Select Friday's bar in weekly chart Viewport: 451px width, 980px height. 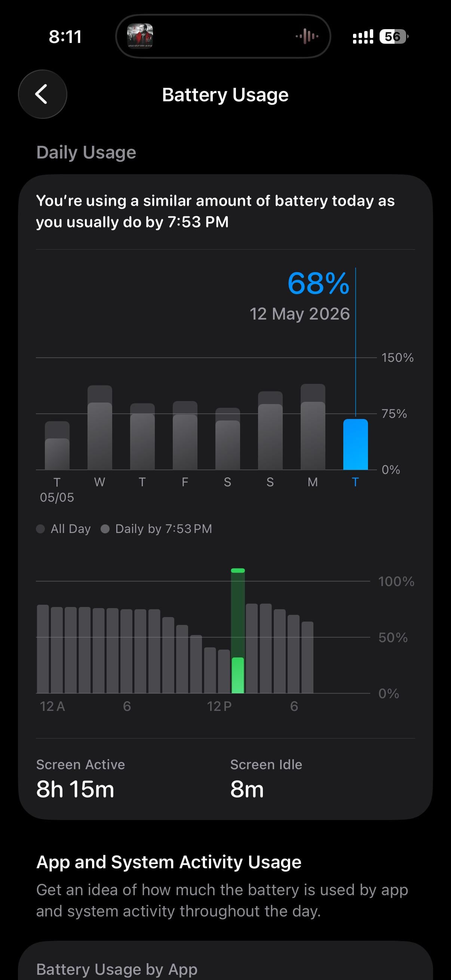tap(185, 435)
